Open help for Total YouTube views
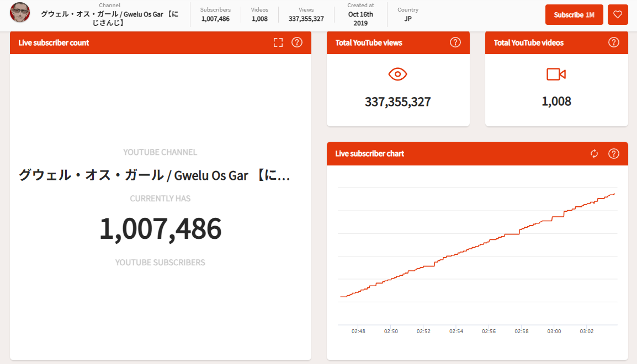The width and height of the screenshot is (637, 364). [x=455, y=42]
